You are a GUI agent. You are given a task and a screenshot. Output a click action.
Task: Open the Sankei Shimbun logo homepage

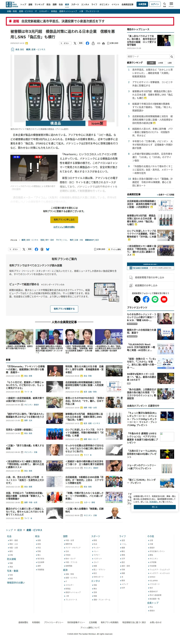click(12, 4)
